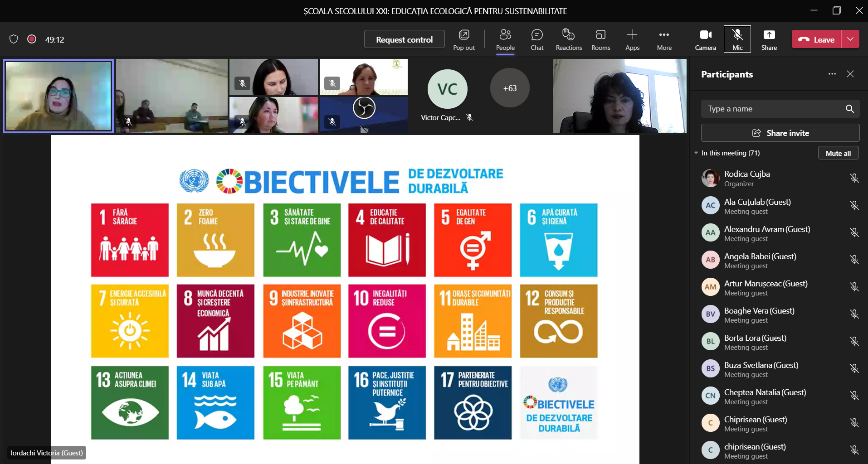
Task: Click the 49:12 meeting timer
Action: (x=54, y=39)
